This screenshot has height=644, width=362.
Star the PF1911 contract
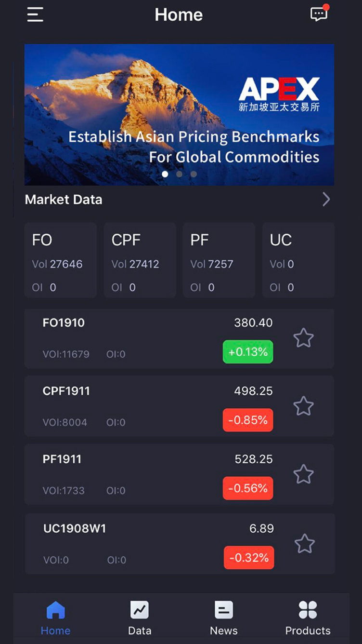click(304, 474)
